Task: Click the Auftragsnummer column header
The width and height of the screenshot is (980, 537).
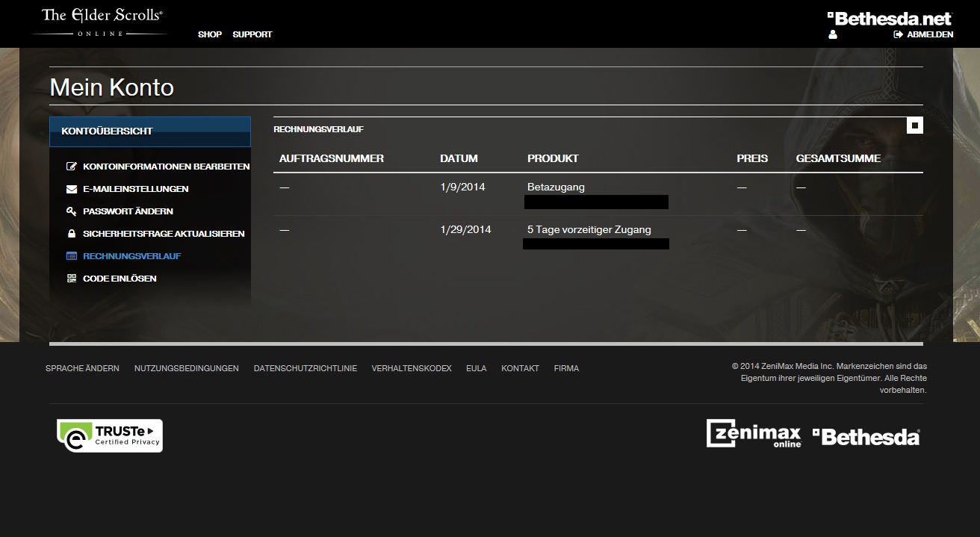Action: (332, 158)
